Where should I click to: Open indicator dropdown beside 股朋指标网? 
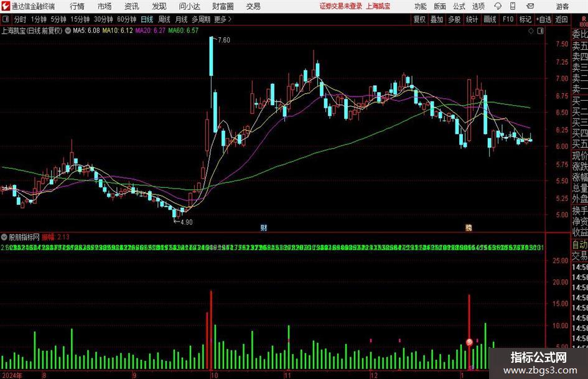tap(4, 237)
